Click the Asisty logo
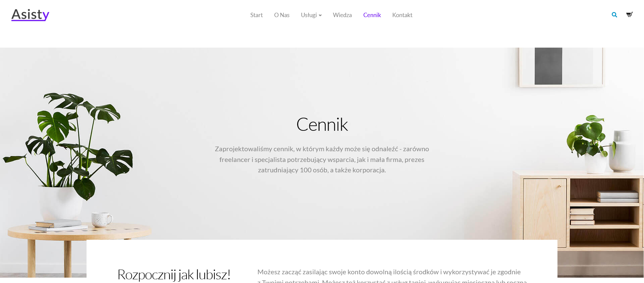Screen dimensions: 644x283 tap(30, 14)
